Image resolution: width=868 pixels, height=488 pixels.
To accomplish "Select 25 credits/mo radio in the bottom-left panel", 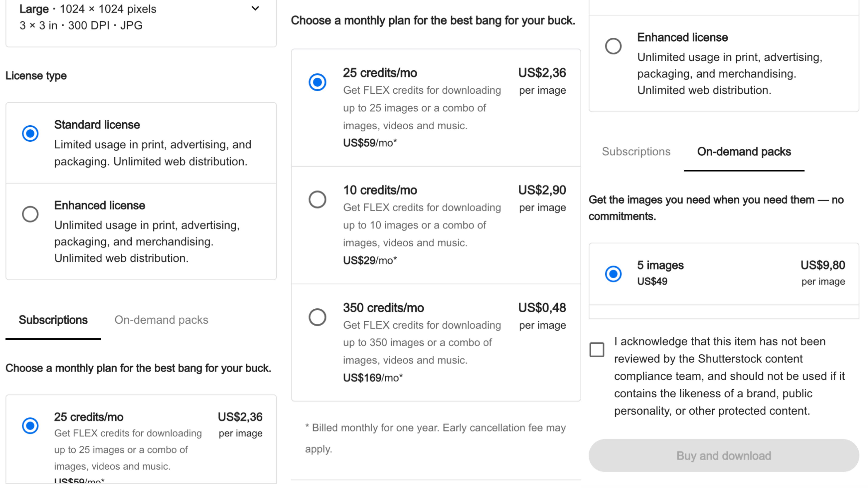I will 30,426.
